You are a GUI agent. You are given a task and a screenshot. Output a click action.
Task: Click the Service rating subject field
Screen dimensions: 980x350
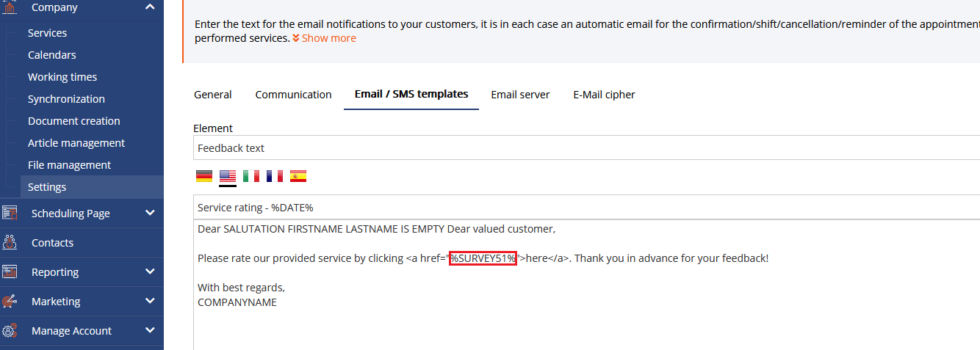click(586, 207)
